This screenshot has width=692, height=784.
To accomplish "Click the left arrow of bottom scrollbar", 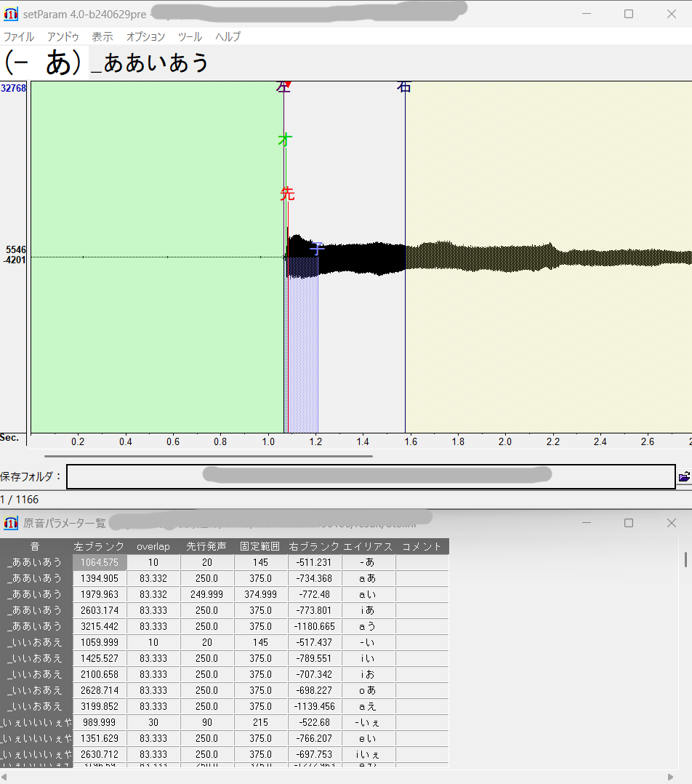I will click(4, 777).
